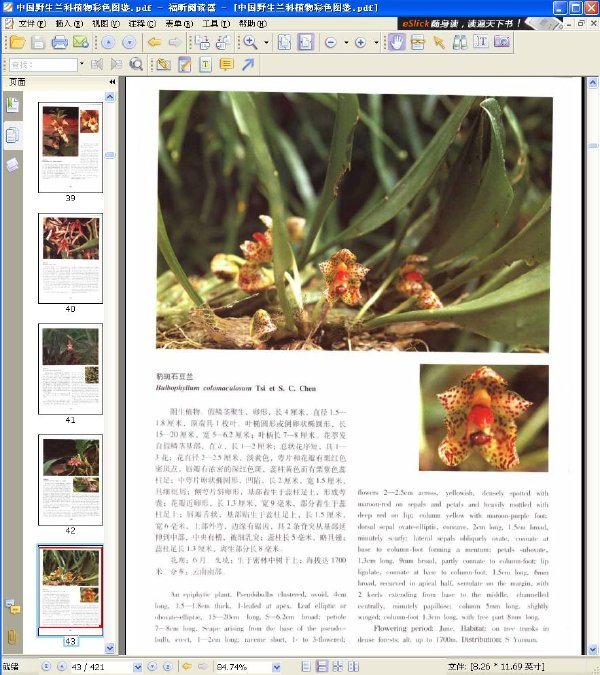Select page 39 thumbnail
Viewport: 600px width, 675px height.
(x=70, y=147)
